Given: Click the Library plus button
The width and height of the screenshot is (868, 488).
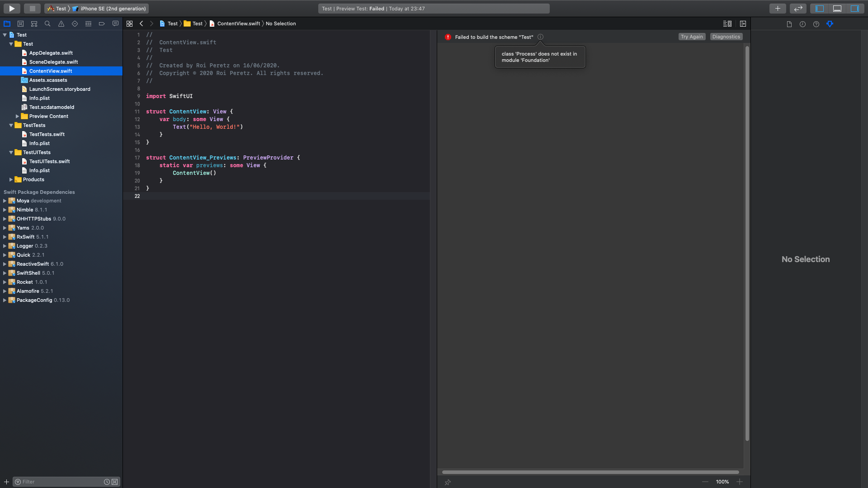Looking at the screenshot, I should 778,8.
